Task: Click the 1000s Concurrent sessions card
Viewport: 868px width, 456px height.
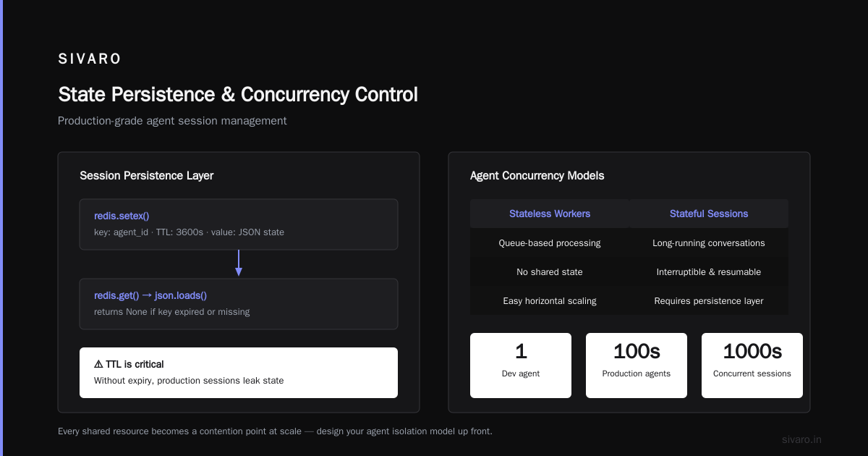Action: pos(752,366)
